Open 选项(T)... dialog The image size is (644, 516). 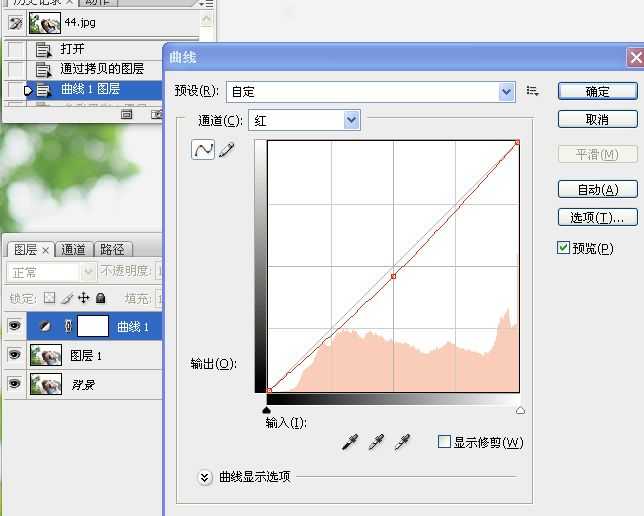pos(598,217)
